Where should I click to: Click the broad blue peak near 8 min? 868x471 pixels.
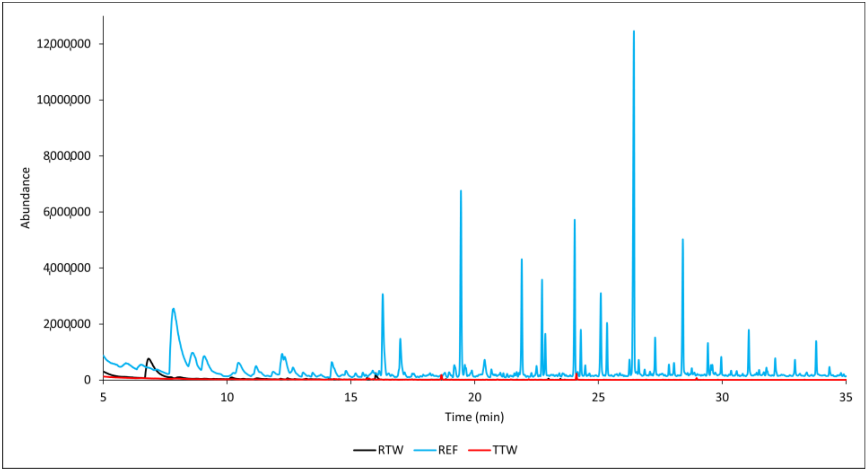(x=173, y=310)
